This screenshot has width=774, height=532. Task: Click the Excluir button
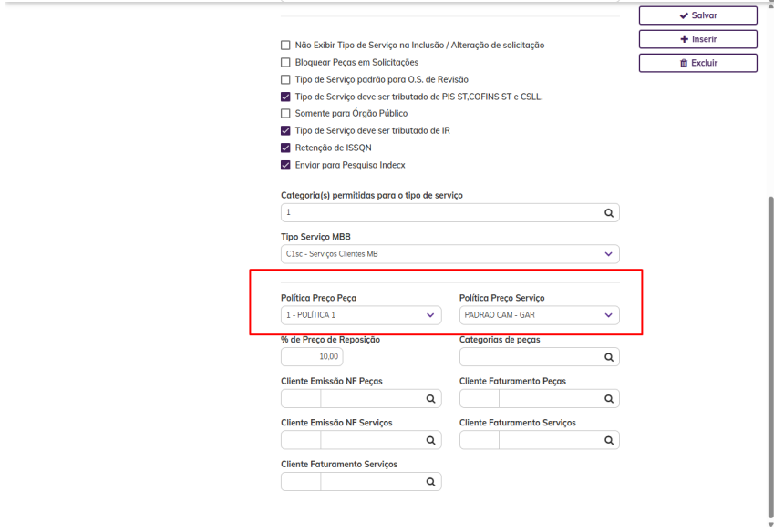pyautogui.click(x=697, y=63)
